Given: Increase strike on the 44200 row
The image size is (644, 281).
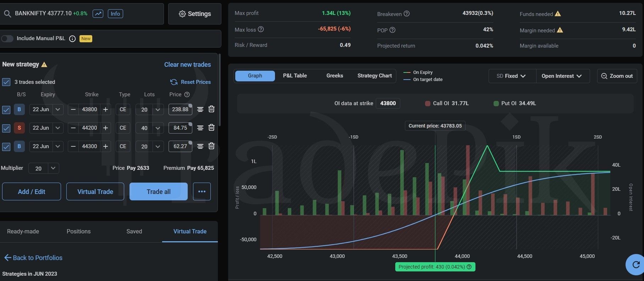Looking at the screenshot, I should pos(105,128).
